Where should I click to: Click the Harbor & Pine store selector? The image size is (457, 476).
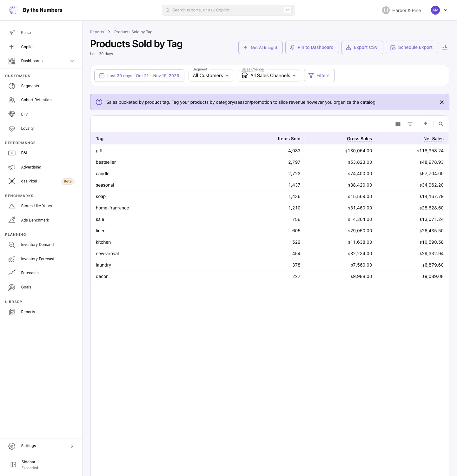click(x=401, y=10)
